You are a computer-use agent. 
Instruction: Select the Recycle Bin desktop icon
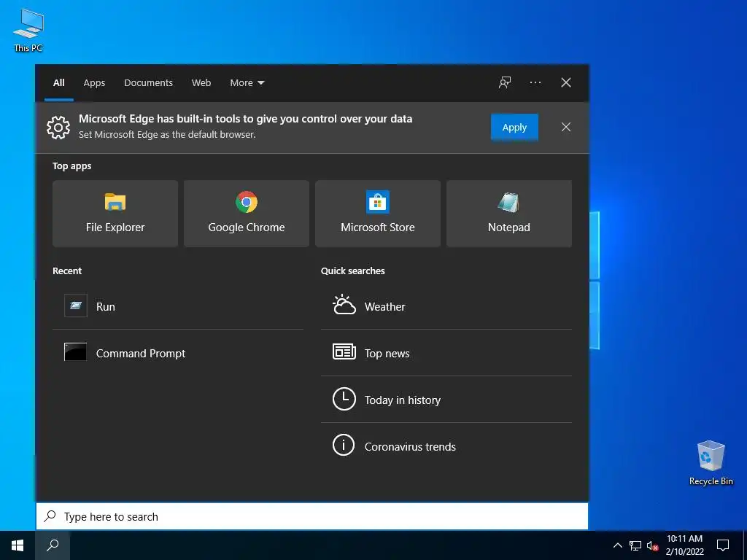tap(711, 462)
